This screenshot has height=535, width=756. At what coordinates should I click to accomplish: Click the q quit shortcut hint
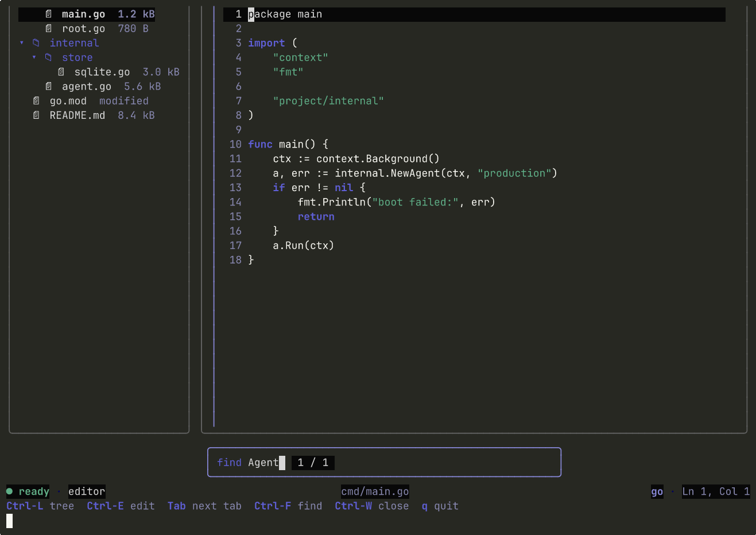pyautogui.click(x=440, y=506)
